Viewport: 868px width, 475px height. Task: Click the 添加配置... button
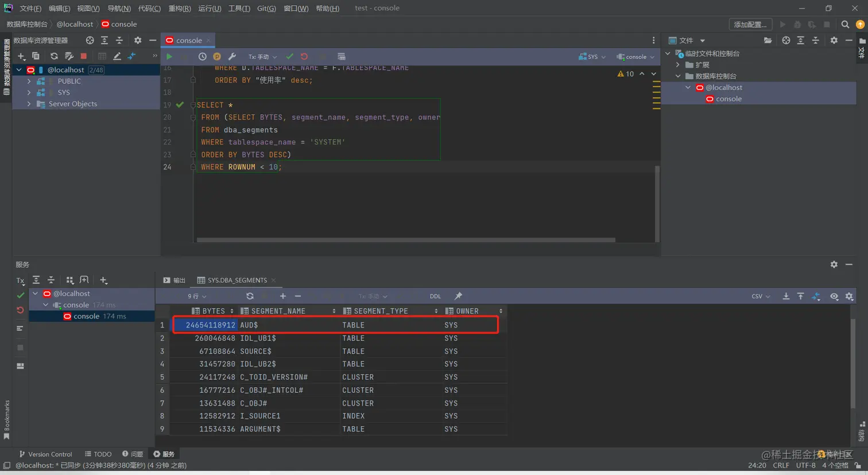[750, 24]
